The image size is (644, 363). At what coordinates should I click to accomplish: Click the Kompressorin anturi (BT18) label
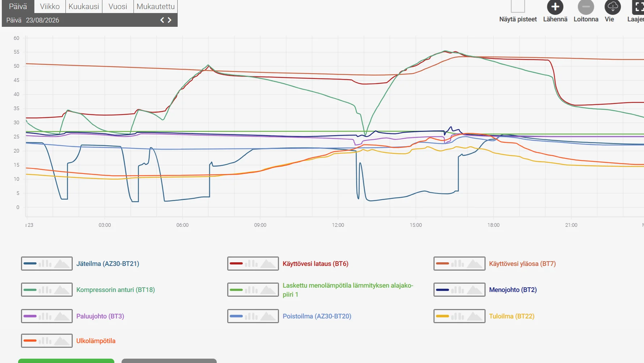[x=115, y=290]
